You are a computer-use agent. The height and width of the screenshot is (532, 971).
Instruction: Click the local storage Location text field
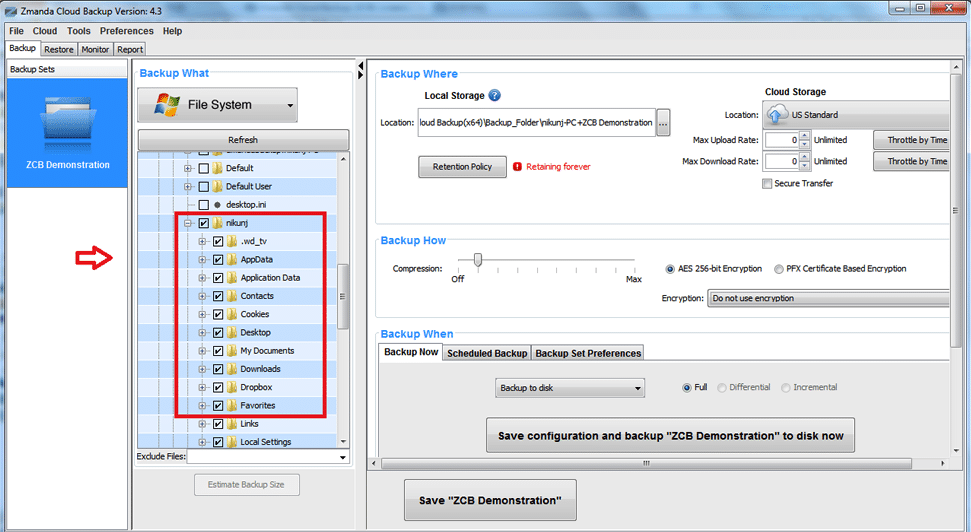click(536, 123)
